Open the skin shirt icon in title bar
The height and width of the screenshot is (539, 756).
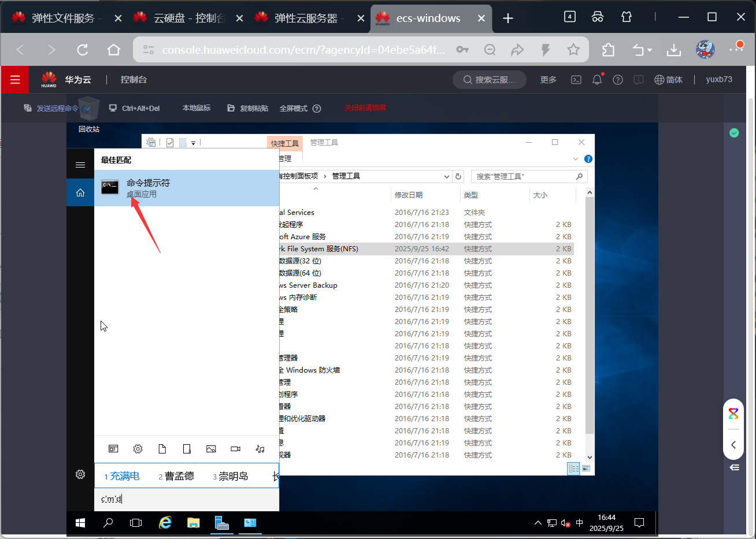627,17
